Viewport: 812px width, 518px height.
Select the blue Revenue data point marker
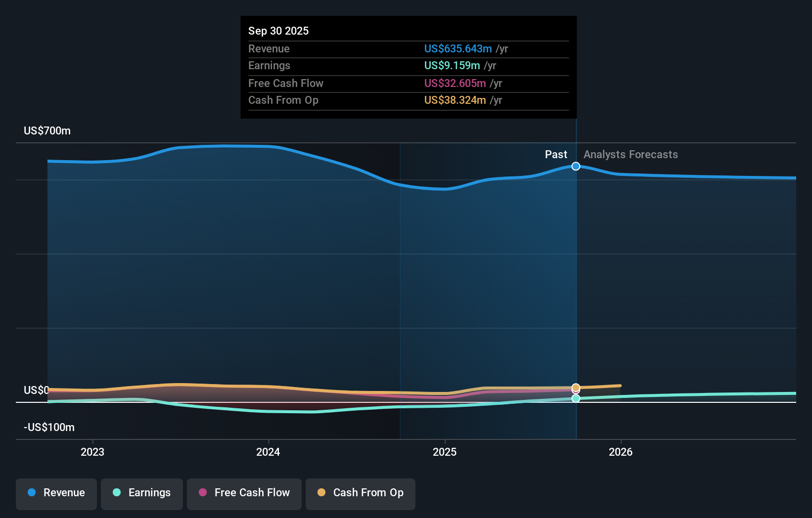point(576,167)
